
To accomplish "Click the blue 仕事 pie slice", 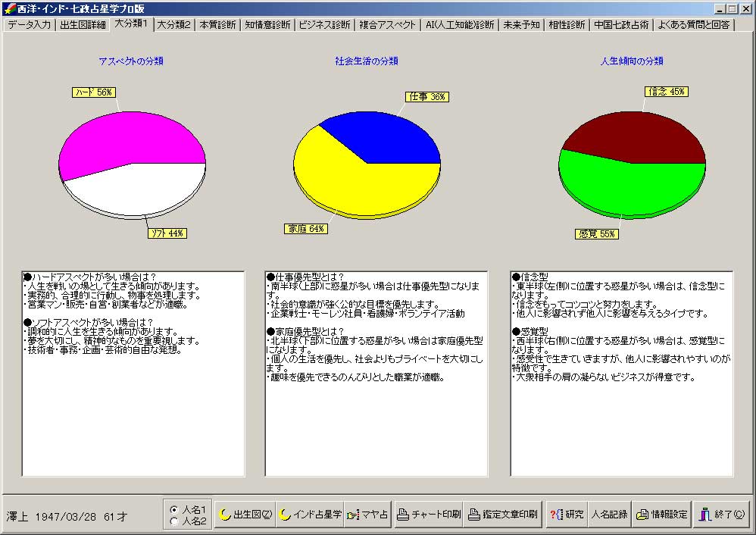I will pos(386,137).
